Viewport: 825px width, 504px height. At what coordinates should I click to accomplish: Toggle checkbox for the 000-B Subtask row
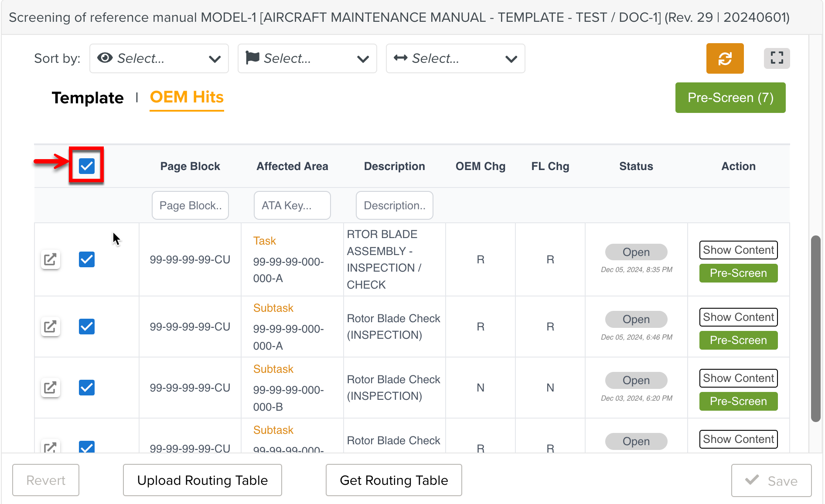(x=87, y=388)
